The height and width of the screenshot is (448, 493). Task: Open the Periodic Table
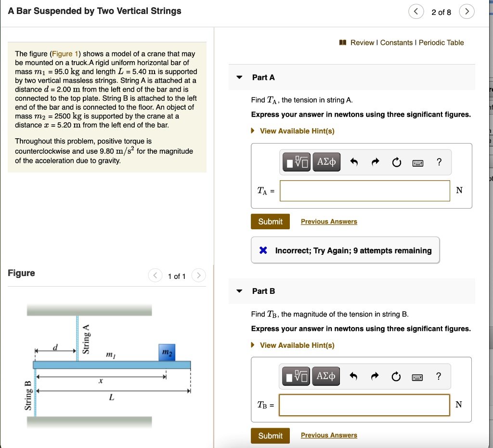(441, 42)
